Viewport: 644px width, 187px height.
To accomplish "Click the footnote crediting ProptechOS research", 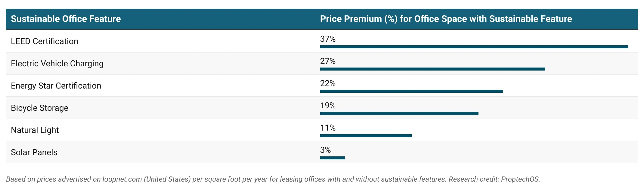I will (273, 179).
